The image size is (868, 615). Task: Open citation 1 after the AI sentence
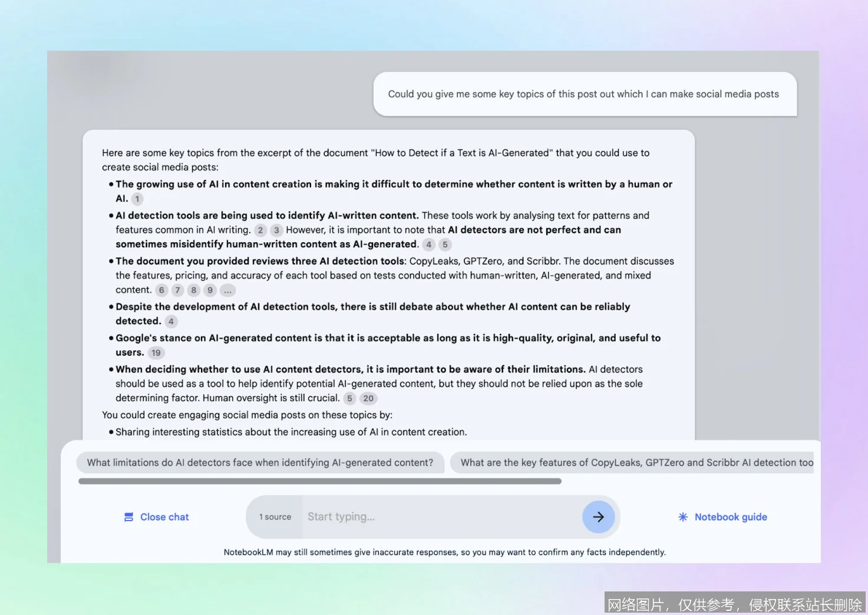[137, 199]
